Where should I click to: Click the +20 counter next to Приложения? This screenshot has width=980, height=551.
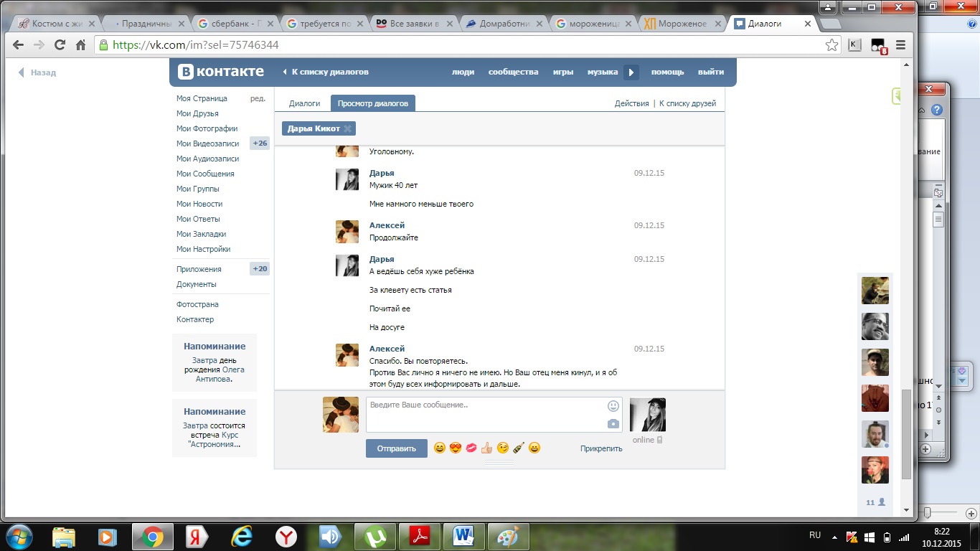pos(259,269)
